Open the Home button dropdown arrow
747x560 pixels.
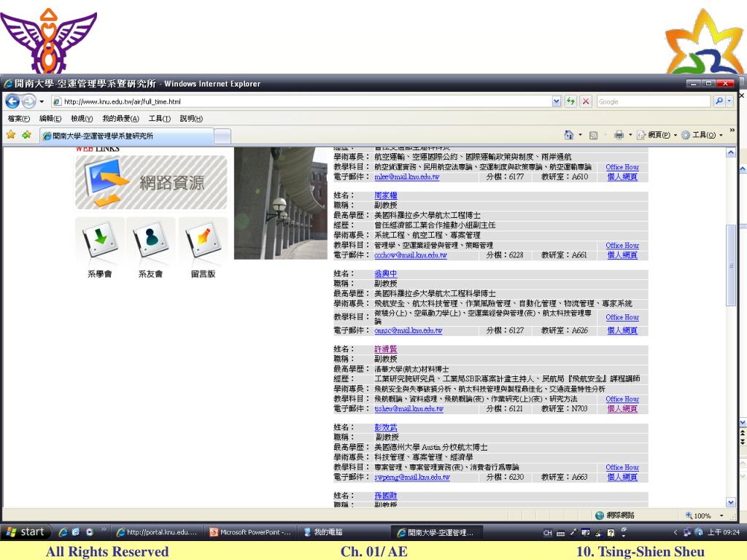[580, 135]
